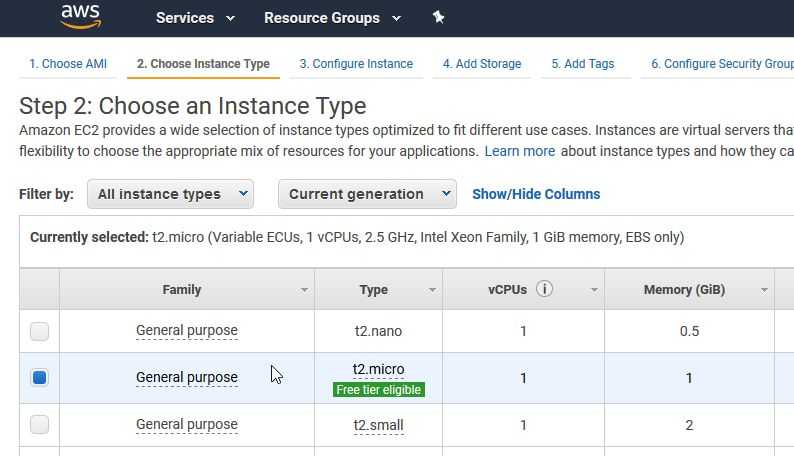Open the Current generation dropdown
This screenshot has width=794, height=456.
(367, 194)
